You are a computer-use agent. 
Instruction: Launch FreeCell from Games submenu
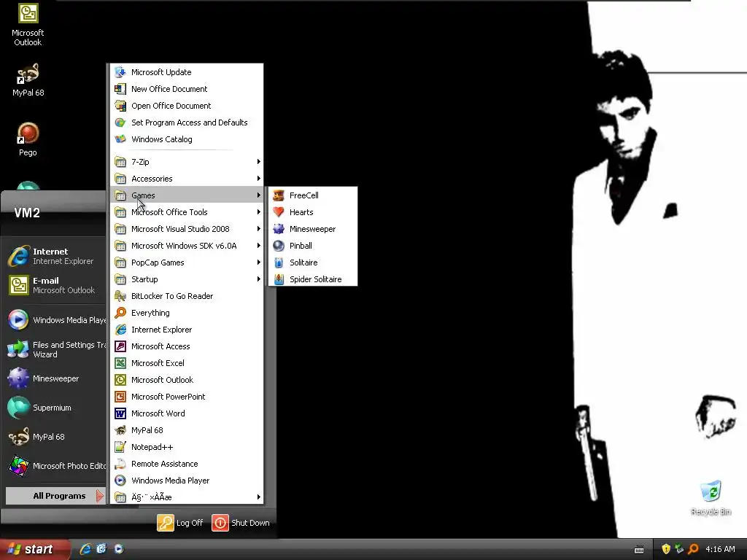(x=312, y=195)
